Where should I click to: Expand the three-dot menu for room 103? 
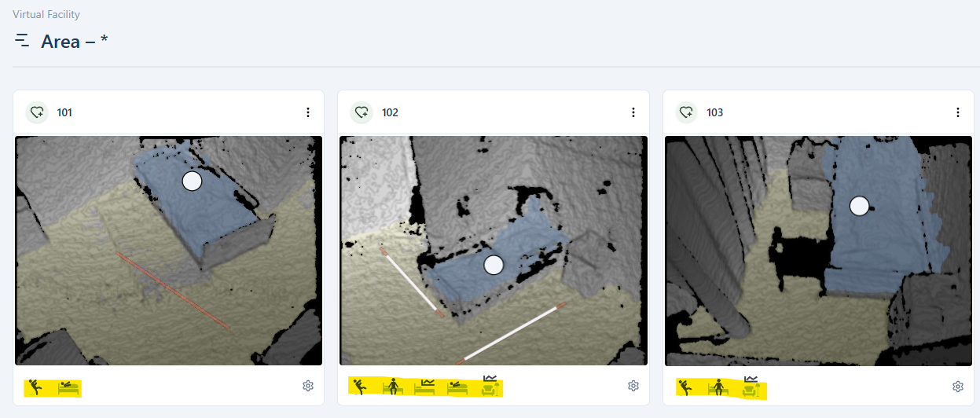(958, 112)
